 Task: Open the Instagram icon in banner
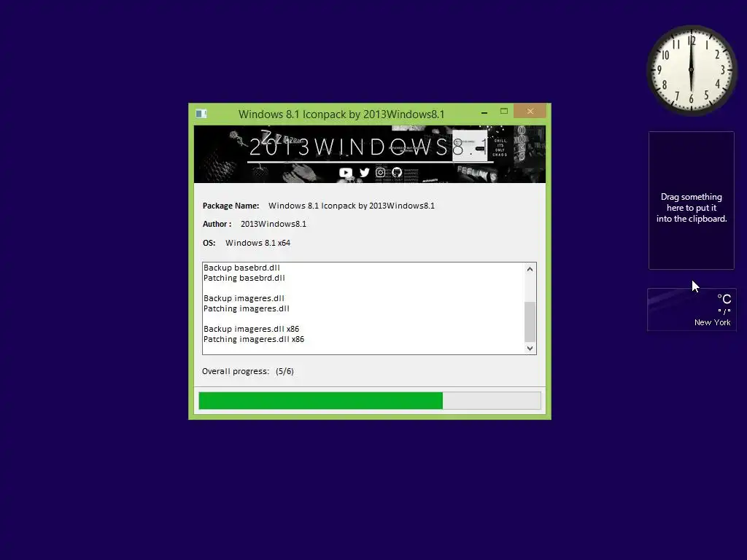380,172
